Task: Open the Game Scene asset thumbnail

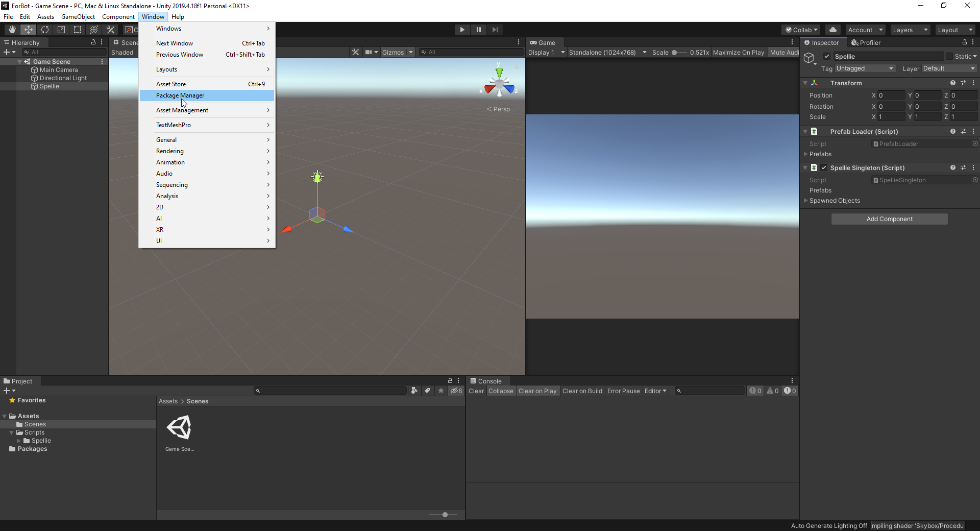Action: (179, 428)
